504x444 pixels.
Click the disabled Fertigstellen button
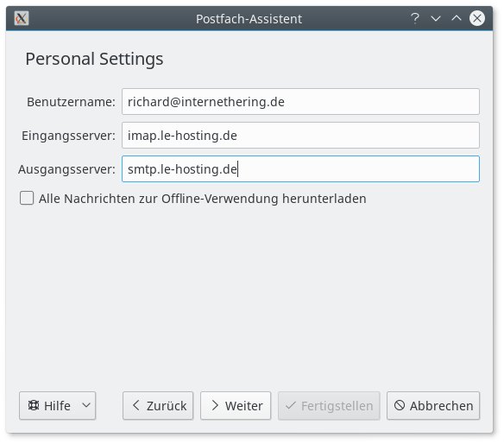tap(329, 405)
